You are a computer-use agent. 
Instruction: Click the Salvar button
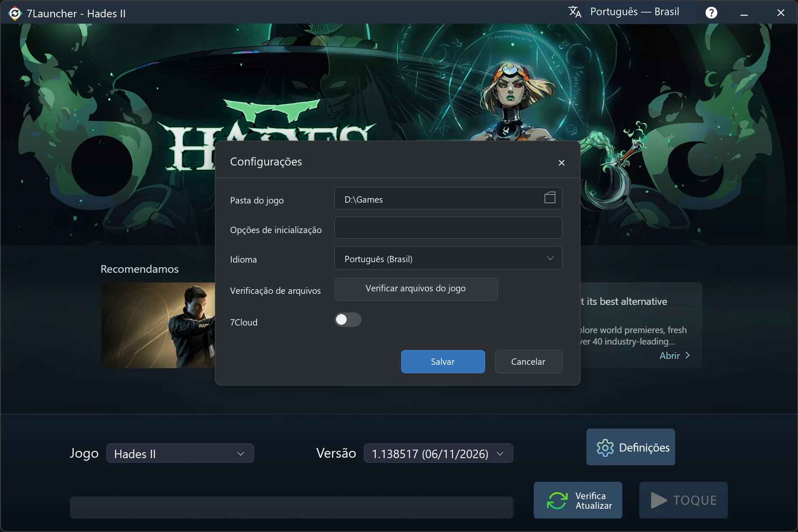(443, 361)
